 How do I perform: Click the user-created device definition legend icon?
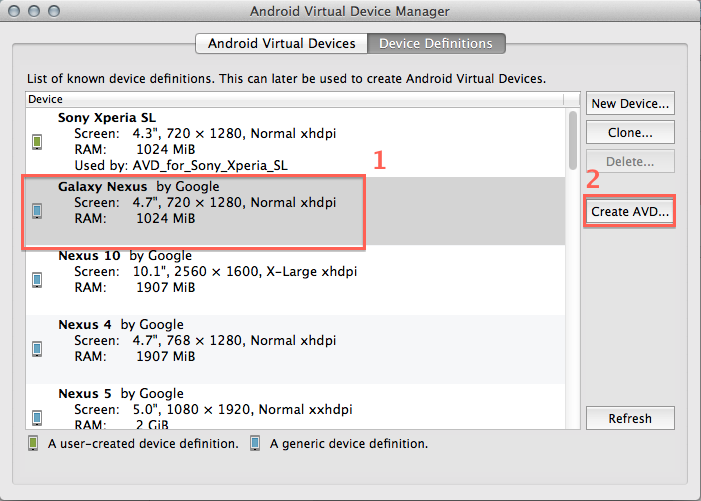click(33, 443)
